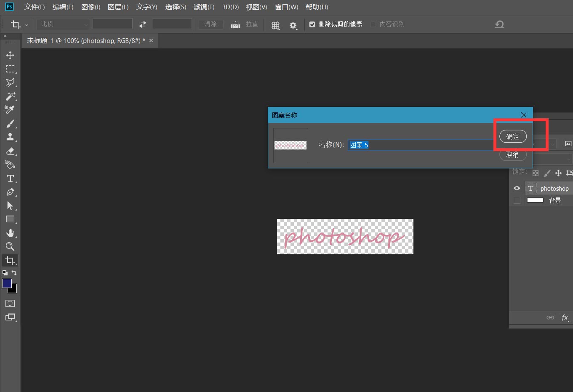Select the Pen tool
The height and width of the screenshot is (392, 573).
(x=10, y=192)
